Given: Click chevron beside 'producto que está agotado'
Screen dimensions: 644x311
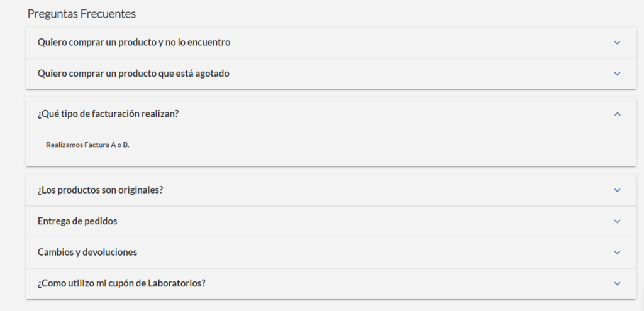Looking at the screenshot, I should 617,74.
